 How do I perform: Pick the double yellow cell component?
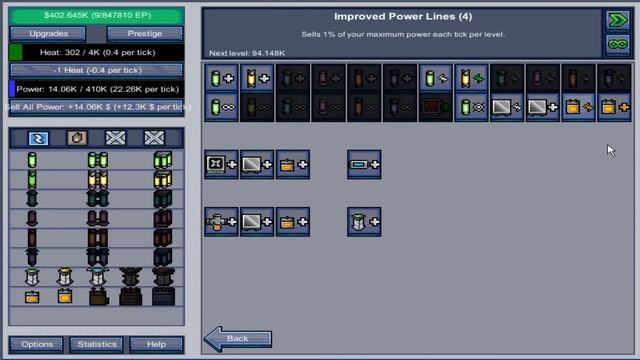click(x=98, y=180)
